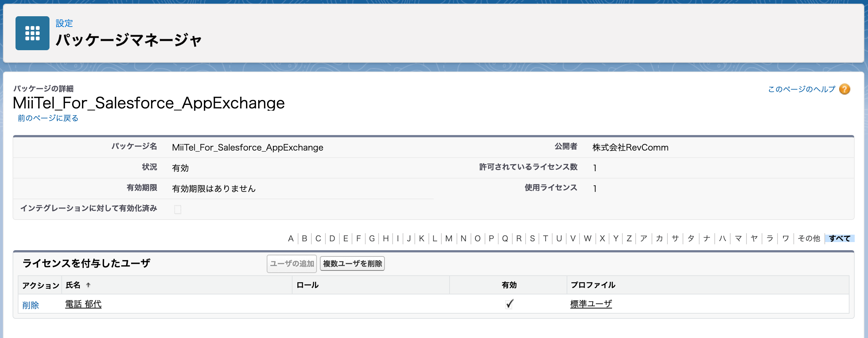868x338 pixels.
Task: Click the アクション column header
Action: click(x=41, y=286)
